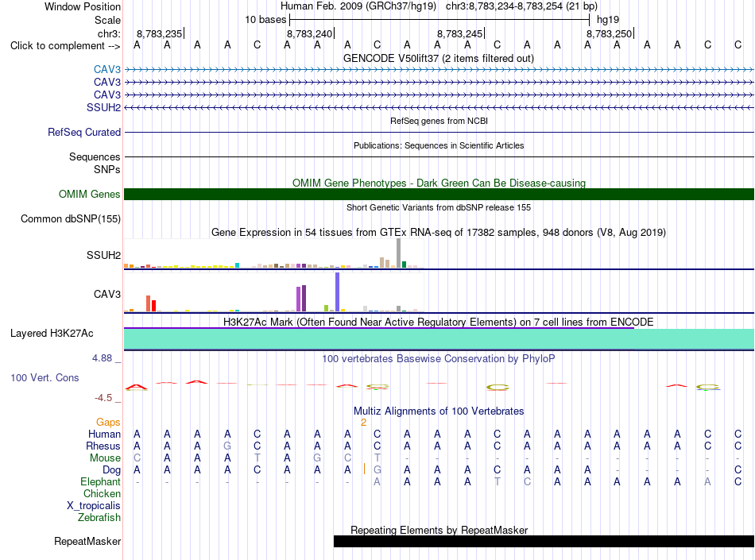Click the dark green OMIM gene bar
Screen dimensions: 755x560
click(x=439, y=194)
